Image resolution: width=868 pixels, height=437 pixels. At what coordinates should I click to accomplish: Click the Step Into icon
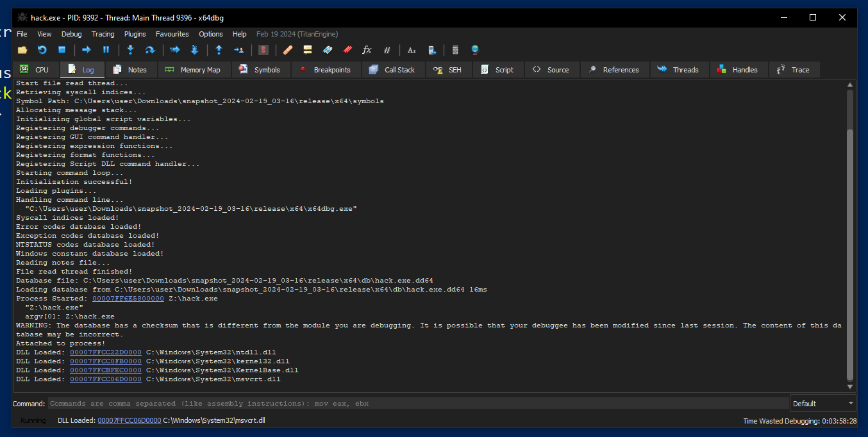pyautogui.click(x=130, y=50)
